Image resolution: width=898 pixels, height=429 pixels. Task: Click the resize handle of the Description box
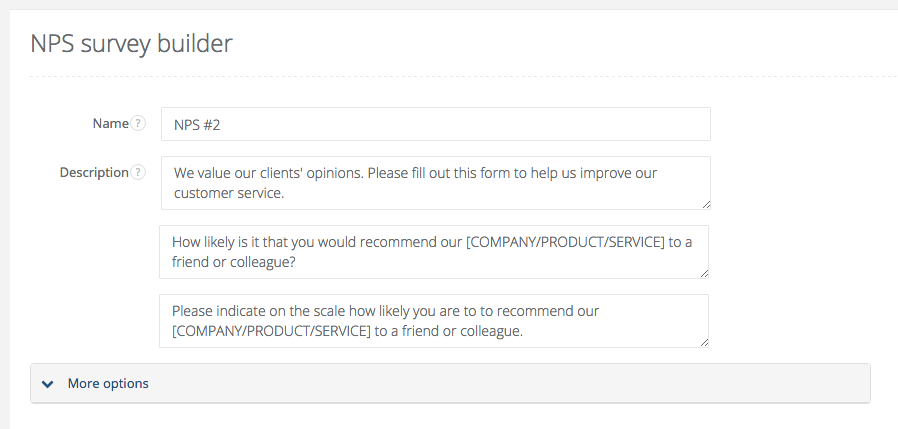pos(705,204)
